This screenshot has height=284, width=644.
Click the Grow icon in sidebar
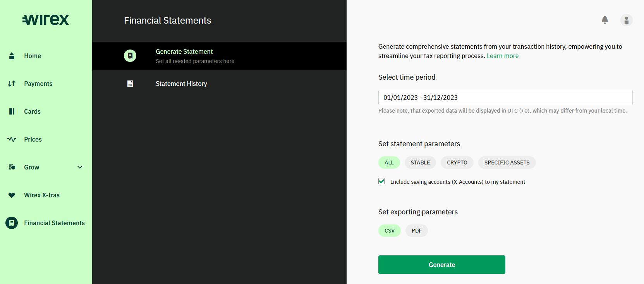[12, 167]
